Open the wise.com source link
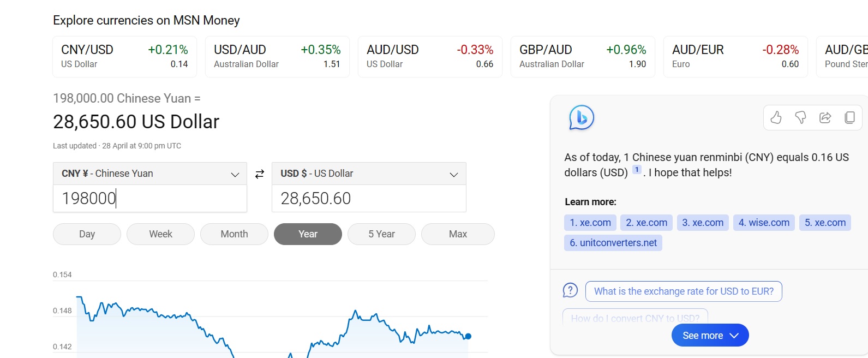Screen dimensions: 868x358 click(x=764, y=223)
